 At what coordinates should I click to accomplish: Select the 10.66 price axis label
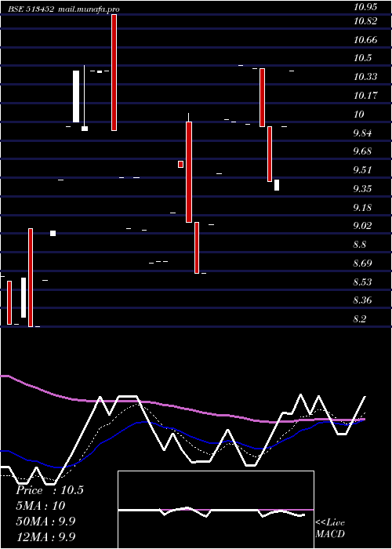pos(365,40)
